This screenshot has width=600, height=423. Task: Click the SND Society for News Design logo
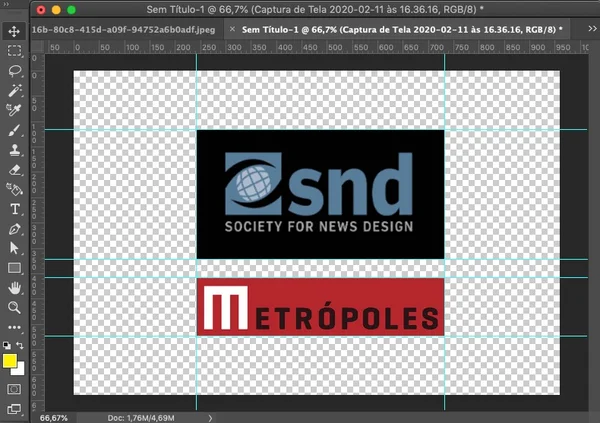coord(321,194)
